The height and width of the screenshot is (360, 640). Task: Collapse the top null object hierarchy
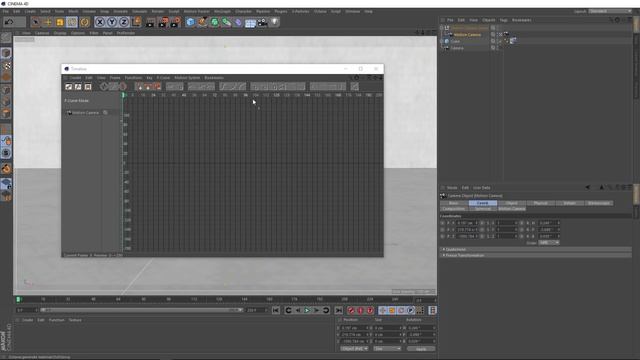[x=441, y=28]
